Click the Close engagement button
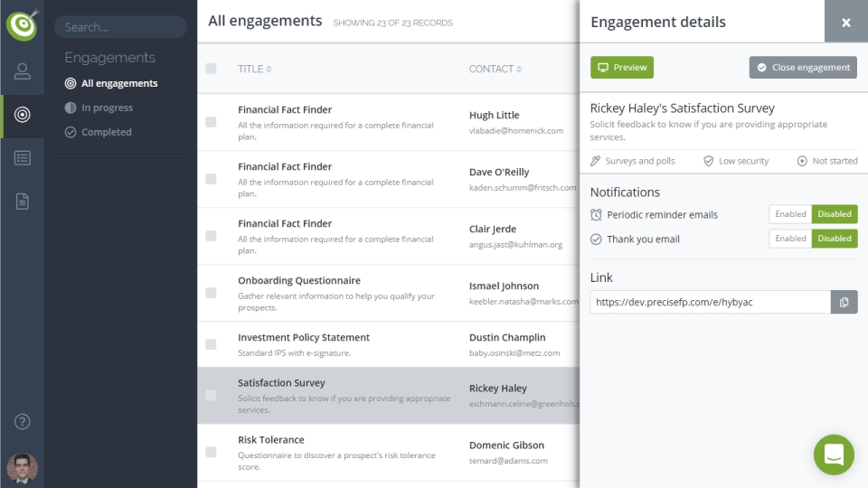This screenshot has height=488, width=868. pos(803,68)
